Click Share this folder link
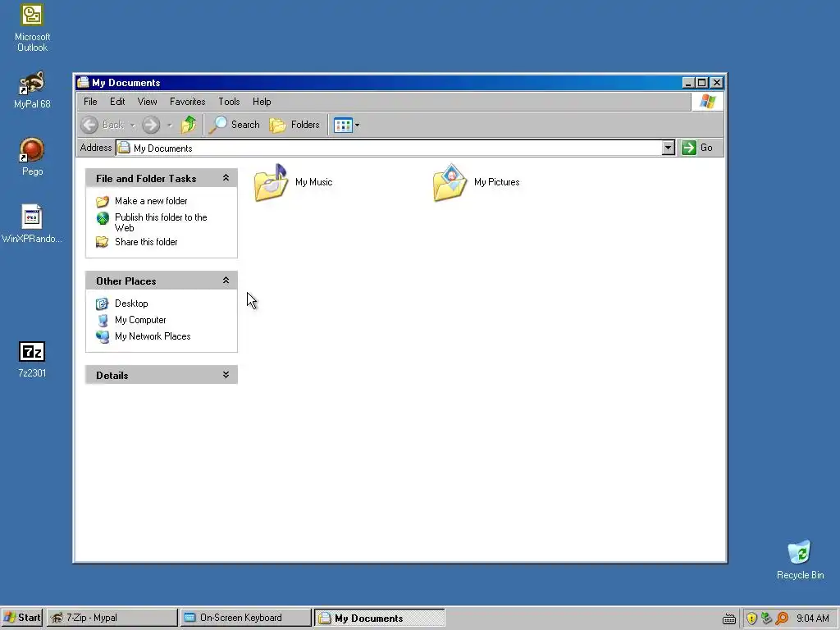This screenshot has height=630, width=840. (x=146, y=242)
